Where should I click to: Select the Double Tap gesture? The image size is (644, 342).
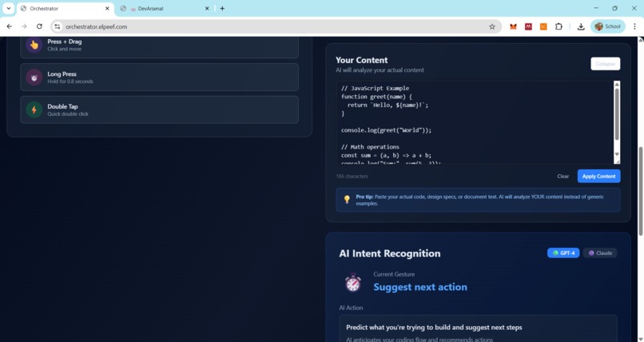159,109
